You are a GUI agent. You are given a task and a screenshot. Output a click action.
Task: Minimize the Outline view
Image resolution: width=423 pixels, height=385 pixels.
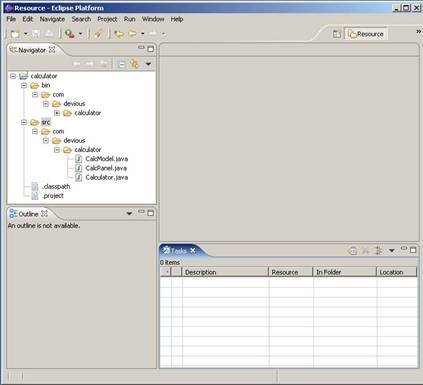pos(141,212)
